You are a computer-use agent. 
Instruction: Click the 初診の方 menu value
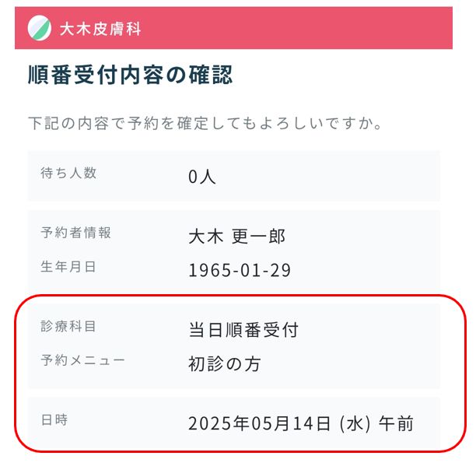225,364
